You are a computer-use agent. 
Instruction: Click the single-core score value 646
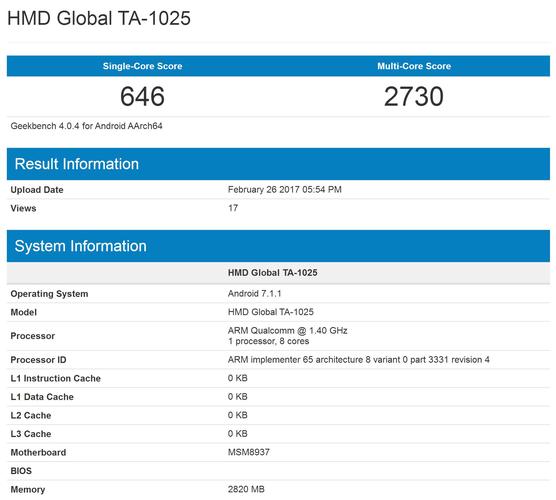coord(142,96)
